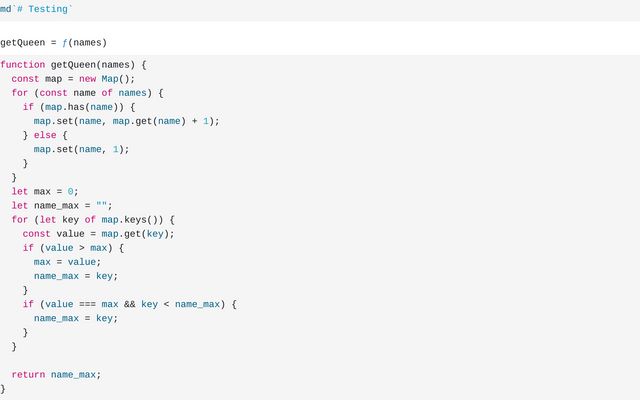Click the 'max = value;' line

point(67,261)
